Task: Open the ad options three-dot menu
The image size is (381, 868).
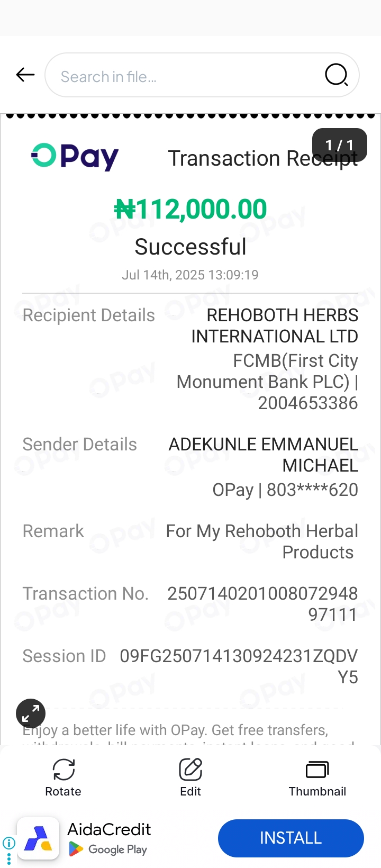Action: click(8, 858)
